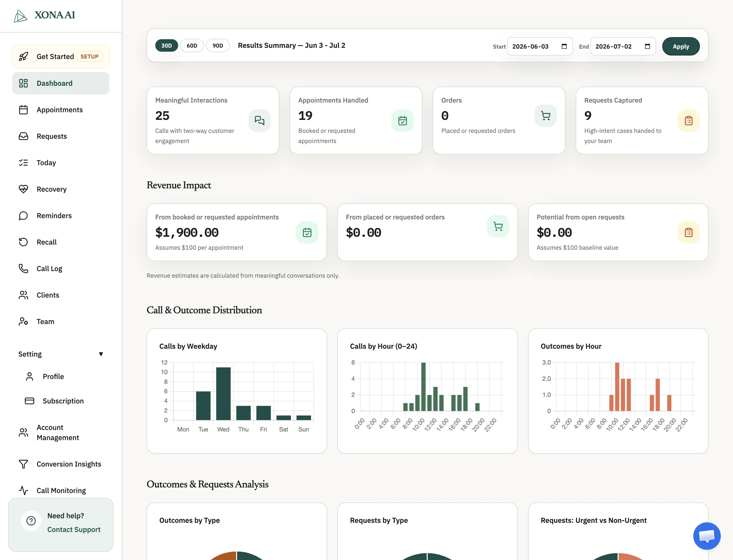
Task: Click the Account Management label
Action: point(58,432)
